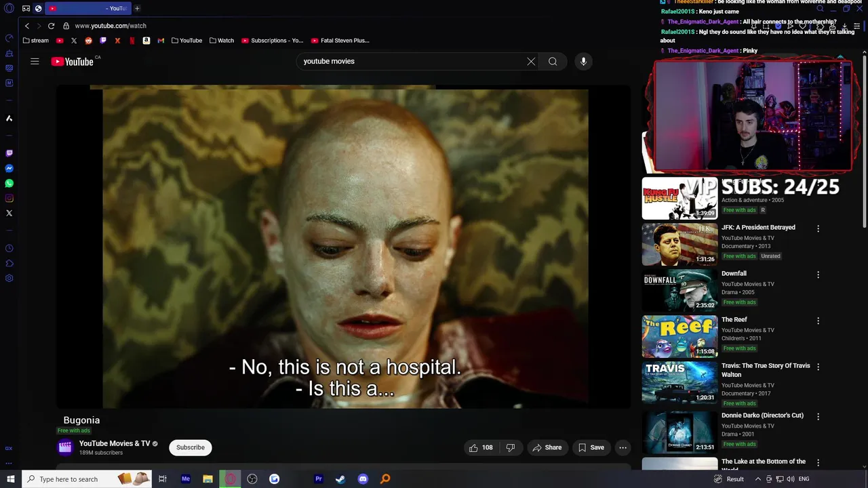Submit search with magnifier icon
Image resolution: width=868 pixels, height=488 pixels.
point(553,61)
